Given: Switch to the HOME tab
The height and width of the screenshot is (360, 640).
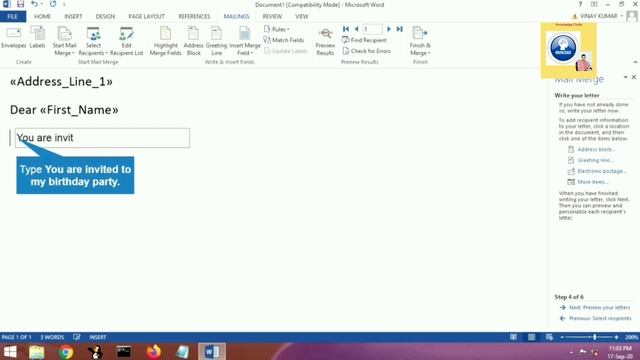Looking at the screenshot, I should coord(42,16).
